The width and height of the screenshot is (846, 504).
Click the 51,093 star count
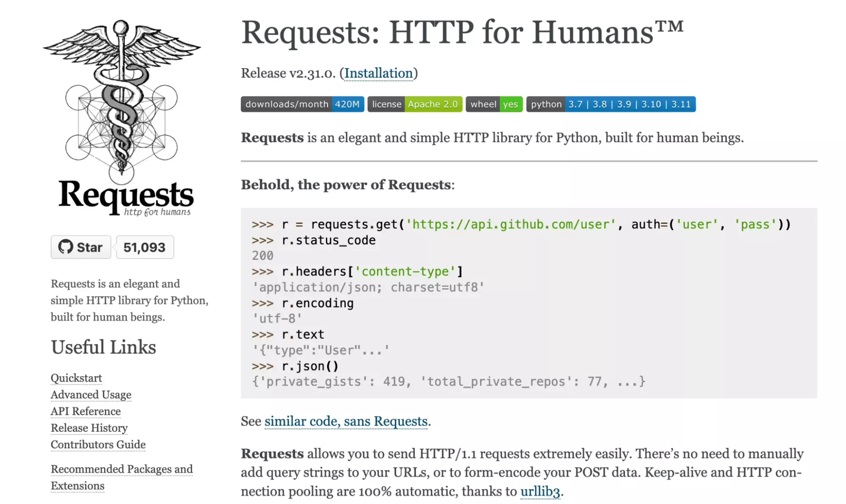144,247
